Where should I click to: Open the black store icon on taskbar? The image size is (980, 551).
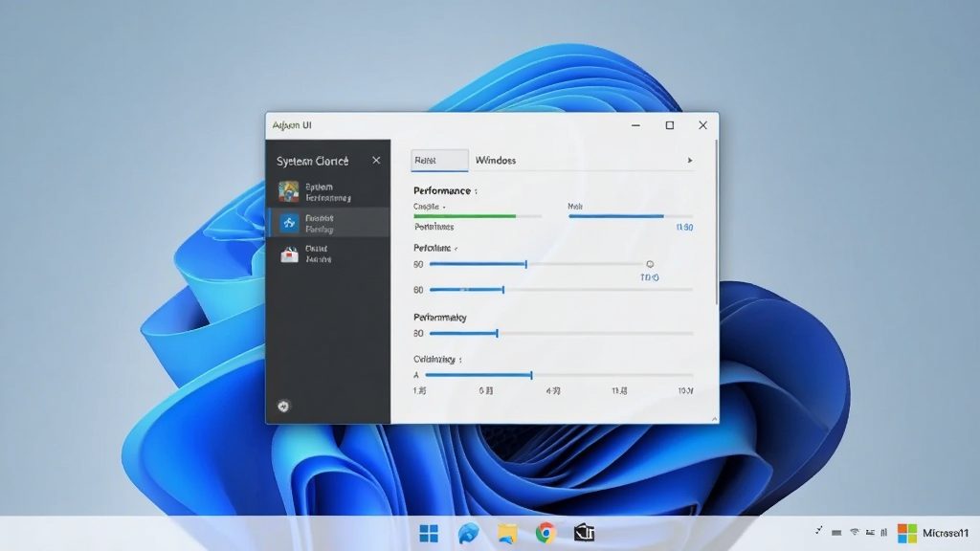coord(584,533)
